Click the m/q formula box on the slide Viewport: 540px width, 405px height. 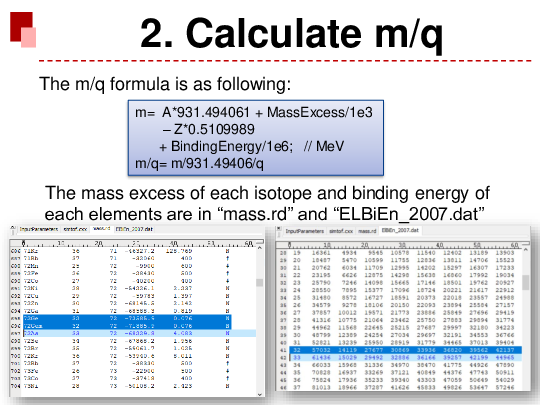point(256,138)
